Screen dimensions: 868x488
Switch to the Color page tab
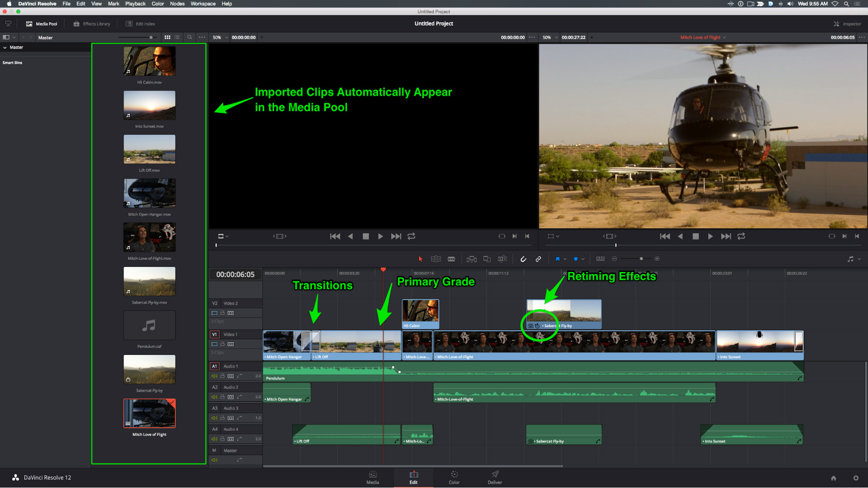pyautogui.click(x=454, y=478)
